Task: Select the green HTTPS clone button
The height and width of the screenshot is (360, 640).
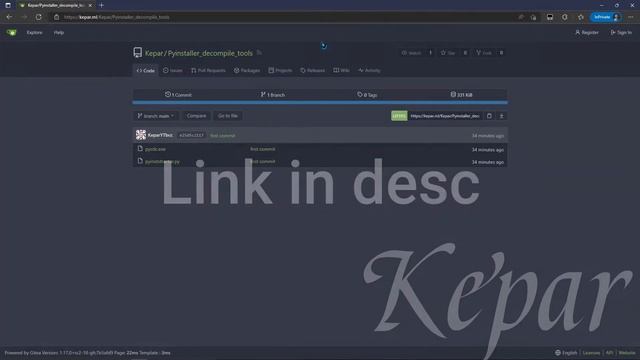Action: coord(399,116)
